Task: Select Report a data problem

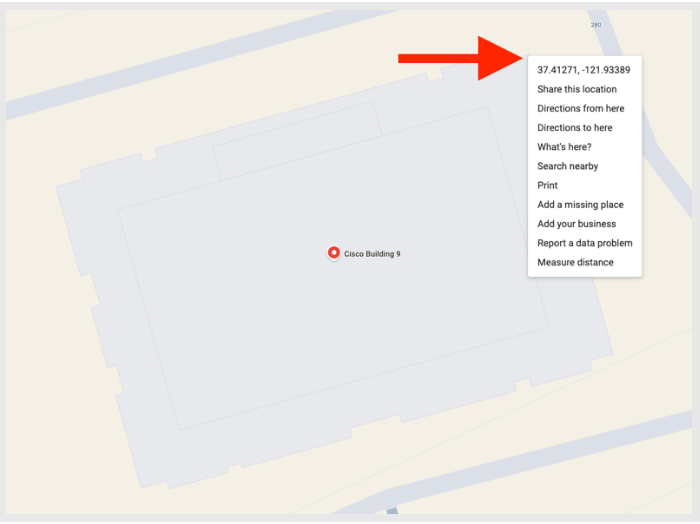Action: coord(585,243)
